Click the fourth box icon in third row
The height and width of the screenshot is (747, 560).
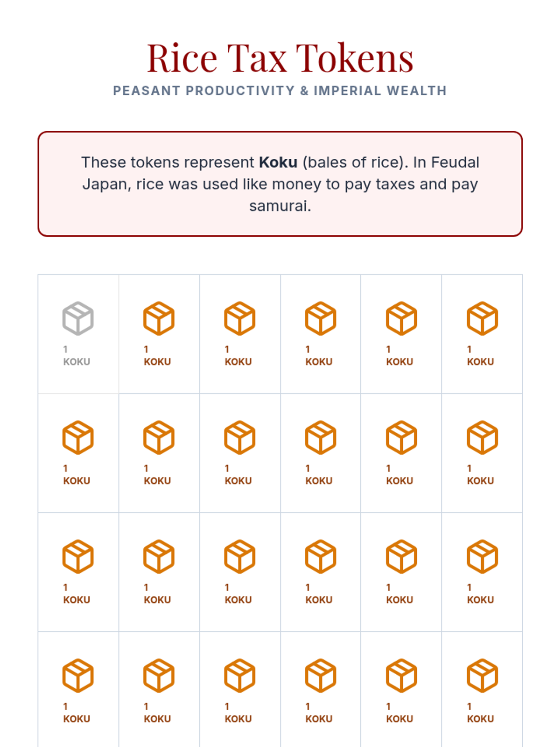click(x=320, y=557)
